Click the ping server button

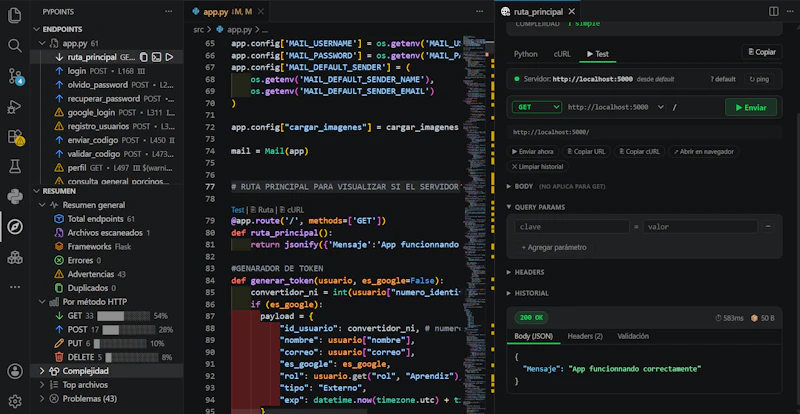point(759,79)
